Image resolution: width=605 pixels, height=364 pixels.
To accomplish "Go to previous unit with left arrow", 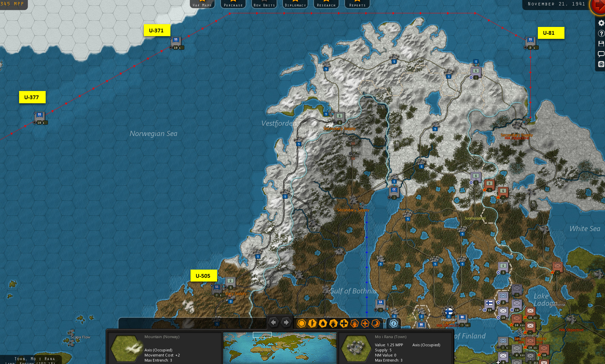I will pos(273,322).
